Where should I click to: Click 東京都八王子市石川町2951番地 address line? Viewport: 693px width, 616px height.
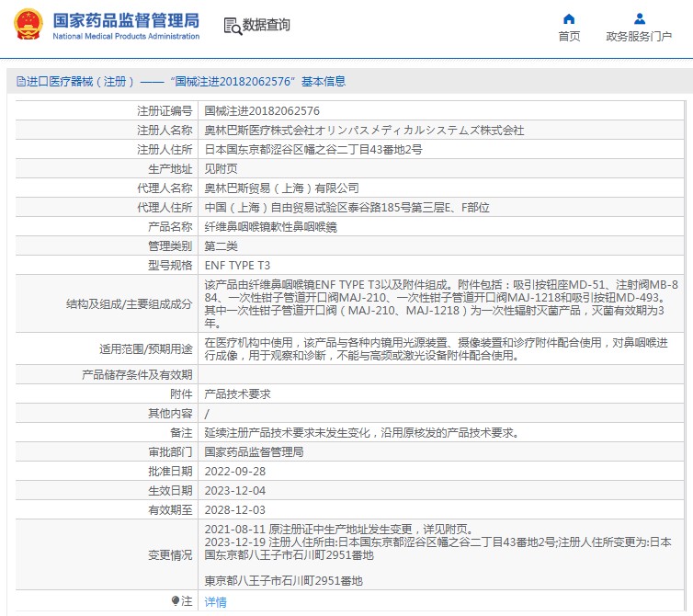pos(283,581)
